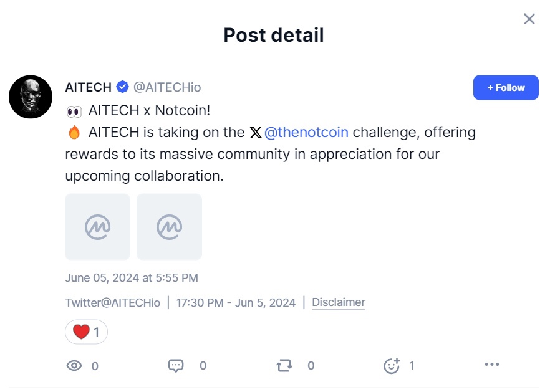The width and height of the screenshot is (550, 392).
Task: Click the Twitter@AITECHio source text
Action: coord(113,303)
